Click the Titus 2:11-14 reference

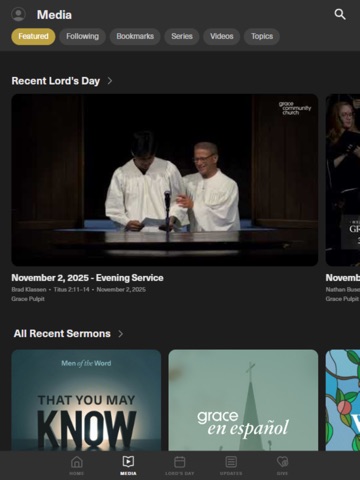pos(72,289)
